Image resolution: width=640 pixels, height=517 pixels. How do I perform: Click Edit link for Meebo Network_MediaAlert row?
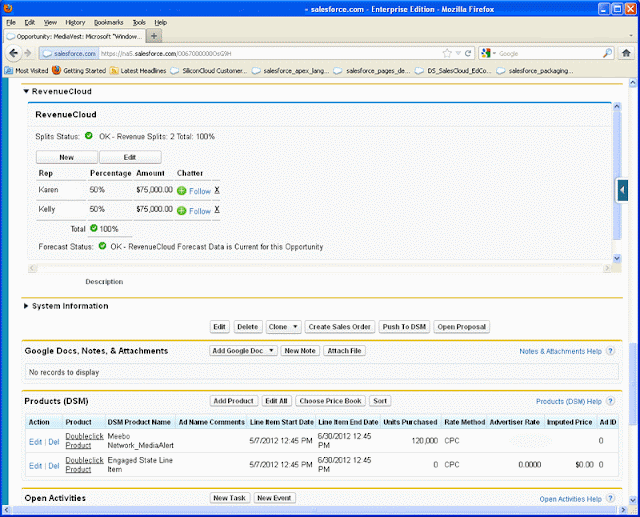click(36, 442)
